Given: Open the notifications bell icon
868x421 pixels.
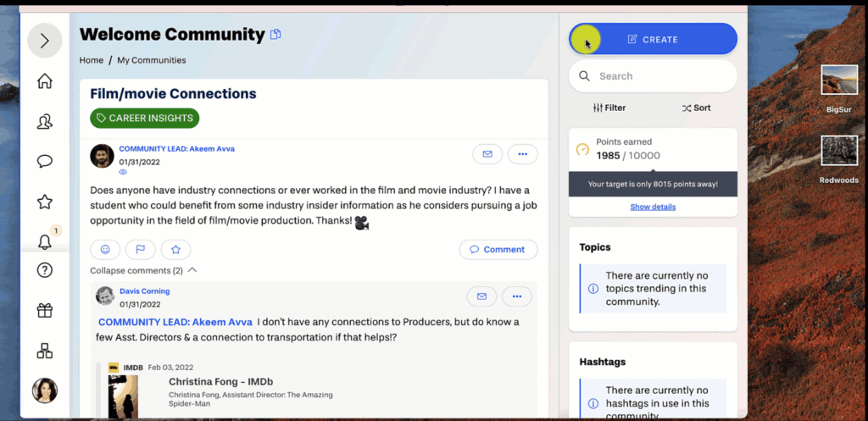Looking at the screenshot, I should tap(45, 242).
